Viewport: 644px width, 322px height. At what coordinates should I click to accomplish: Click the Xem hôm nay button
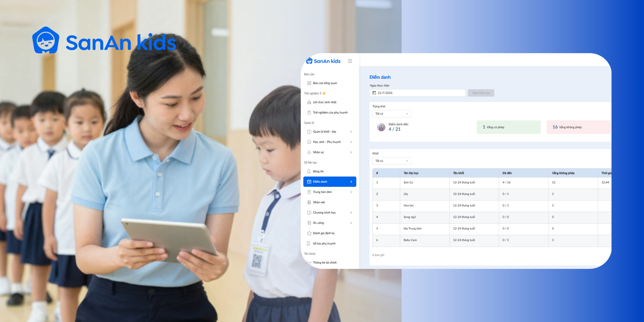(481, 93)
